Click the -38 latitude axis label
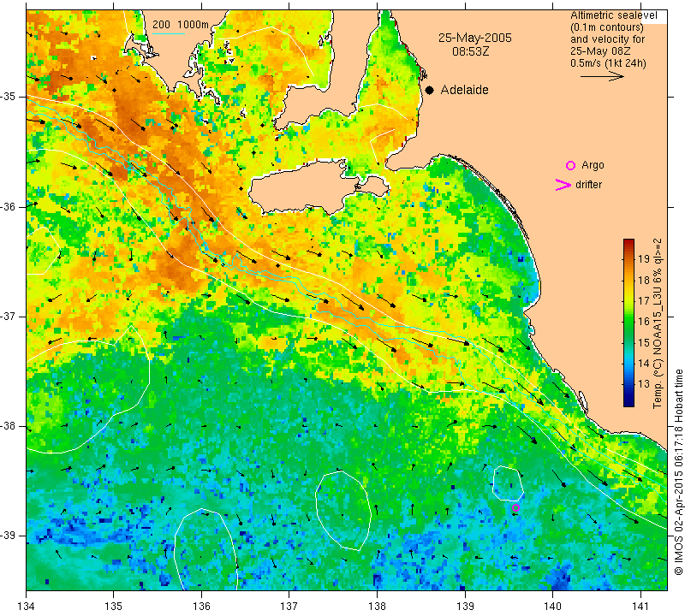 (8, 426)
